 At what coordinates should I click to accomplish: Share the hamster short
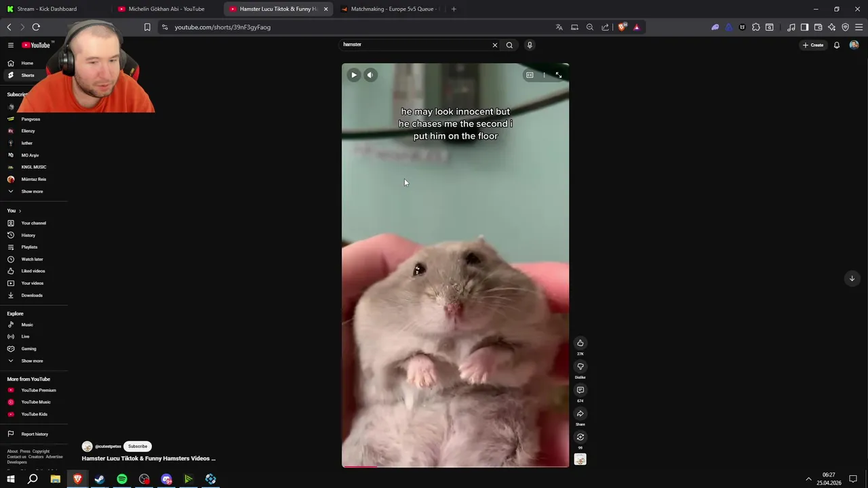point(580,413)
